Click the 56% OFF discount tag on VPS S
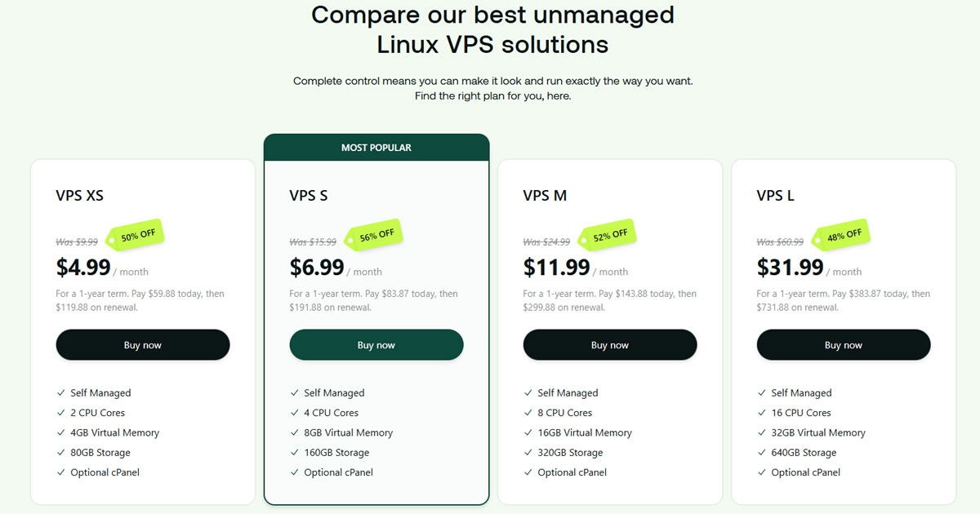Screen dimensions: 980x514 pos(375,235)
